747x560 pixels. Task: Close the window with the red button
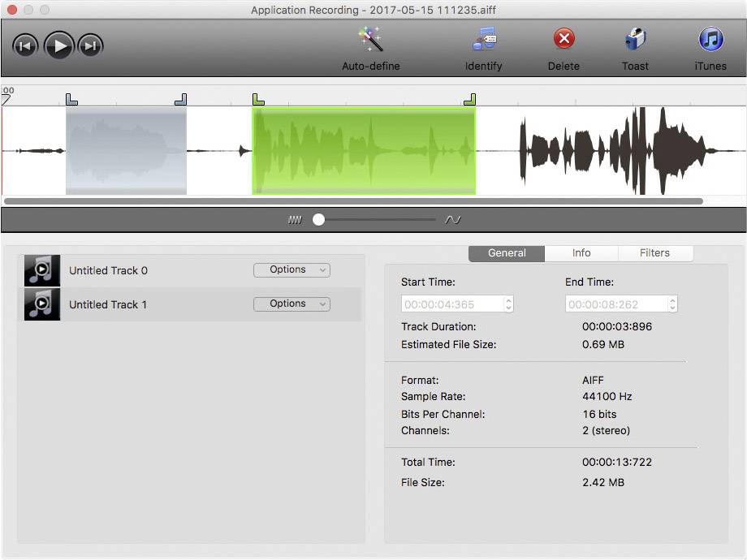(12, 10)
